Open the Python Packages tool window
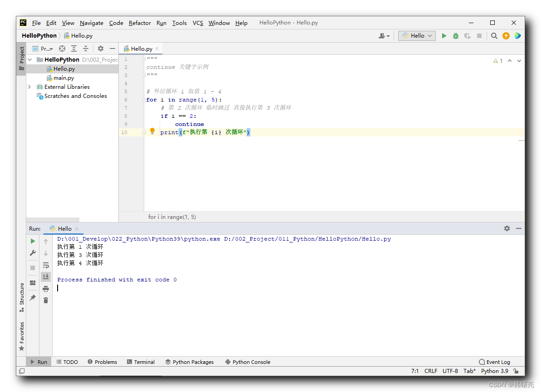Image resolution: width=541 pixels, height=392 pixels. click(x=190, y=362)
